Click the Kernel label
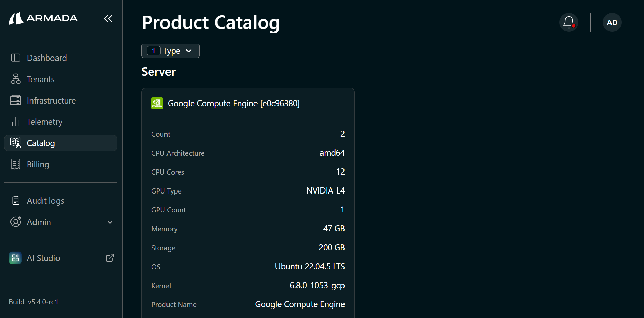 click(x=161, y=286)
